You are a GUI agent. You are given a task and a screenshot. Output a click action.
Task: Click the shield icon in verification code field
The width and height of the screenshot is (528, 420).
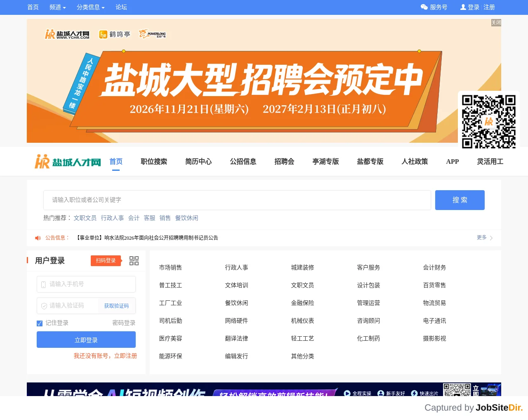point(44,306)
